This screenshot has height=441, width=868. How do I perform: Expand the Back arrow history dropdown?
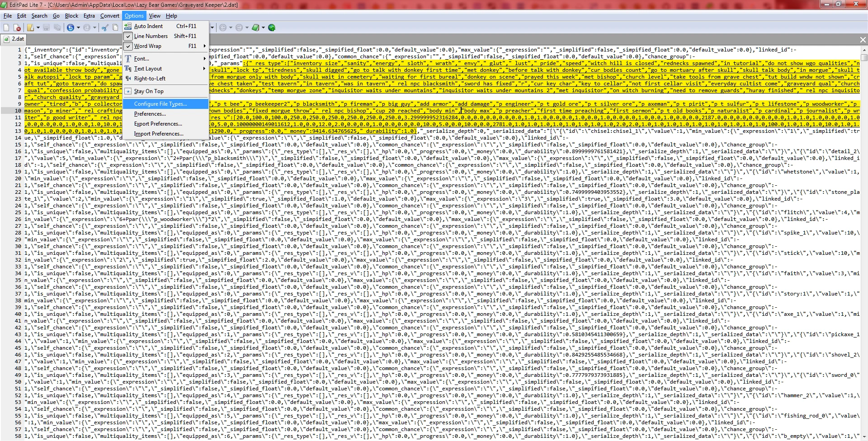[x=231, y=28]
